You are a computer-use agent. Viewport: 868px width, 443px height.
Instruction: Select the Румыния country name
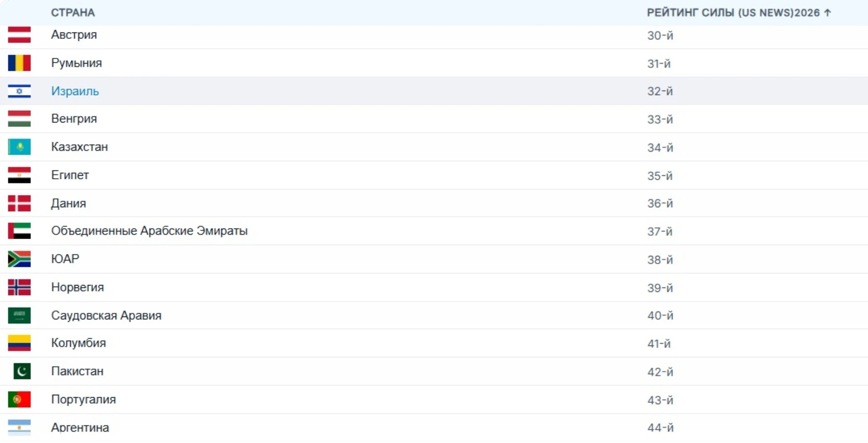pyautogui.click(x=76, y=63)
